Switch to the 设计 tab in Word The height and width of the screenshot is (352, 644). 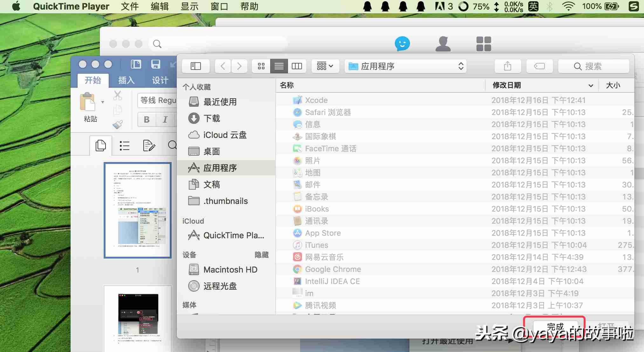click(x=160, y=80)
